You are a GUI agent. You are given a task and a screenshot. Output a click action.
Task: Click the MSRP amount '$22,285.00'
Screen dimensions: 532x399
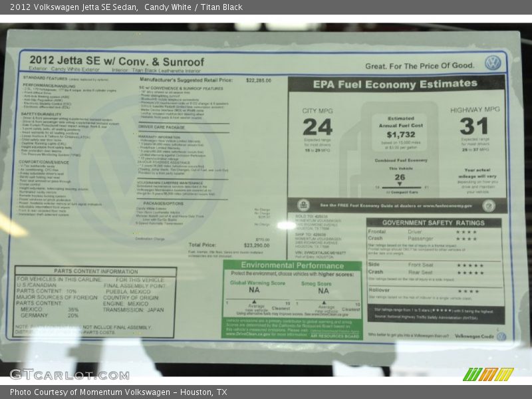pyautogui.click(x=259, y=80)
